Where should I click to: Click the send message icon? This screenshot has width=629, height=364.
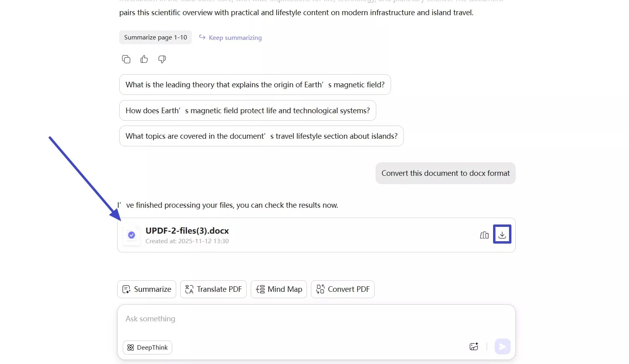[x=502, y=346]
